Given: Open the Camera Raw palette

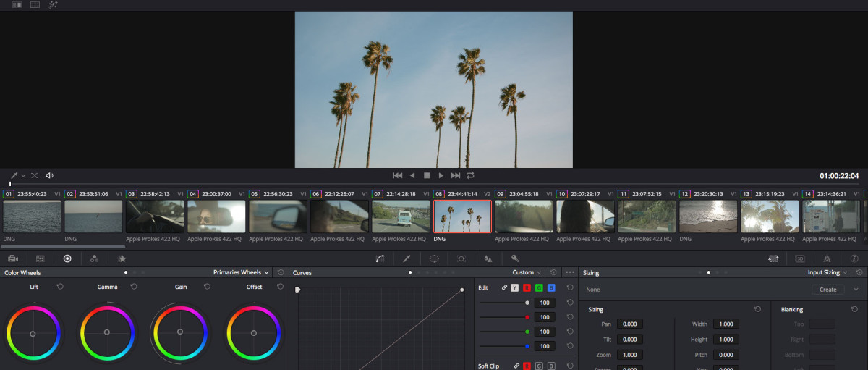Looking at the screenshot, I should [x=13, y=258].
